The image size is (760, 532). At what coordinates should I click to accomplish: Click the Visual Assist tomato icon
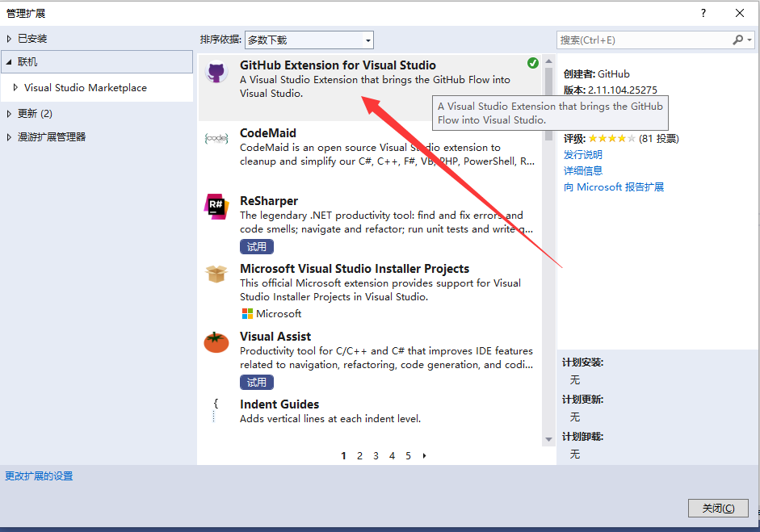tap(216, 342)
